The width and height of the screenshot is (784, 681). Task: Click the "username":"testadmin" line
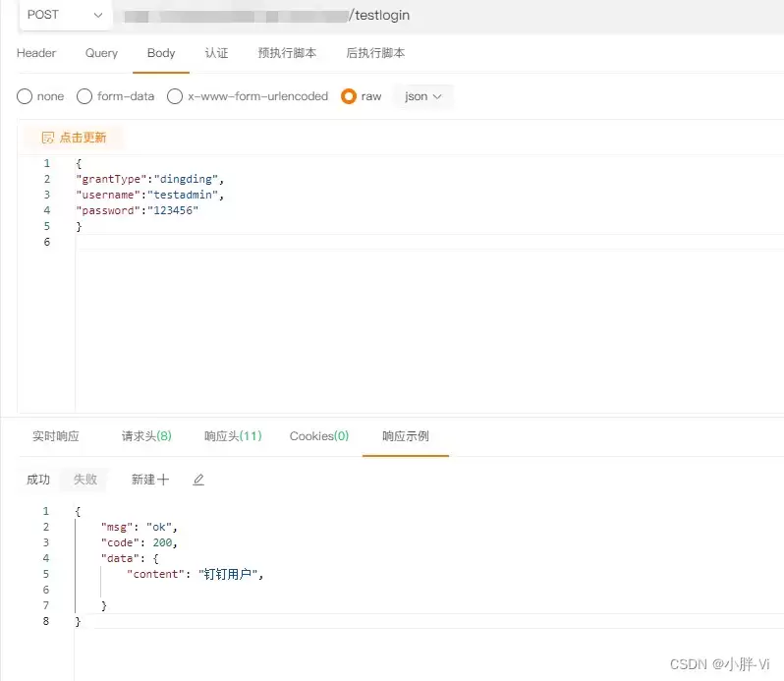[149, 195]
